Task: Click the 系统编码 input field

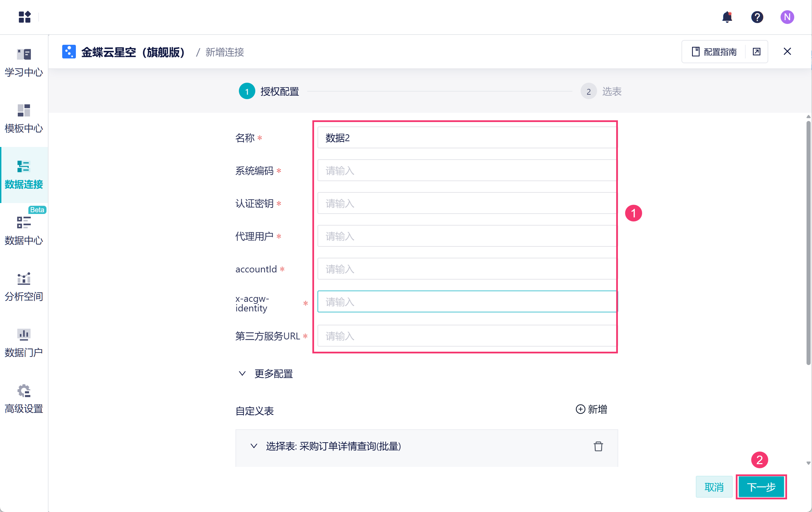Action: (466, 171)
